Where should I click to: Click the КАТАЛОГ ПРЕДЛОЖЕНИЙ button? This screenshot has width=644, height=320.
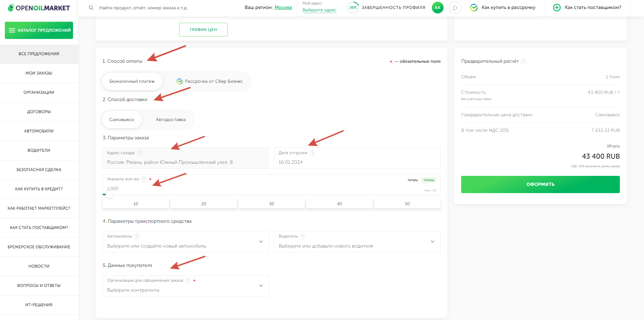39,30
